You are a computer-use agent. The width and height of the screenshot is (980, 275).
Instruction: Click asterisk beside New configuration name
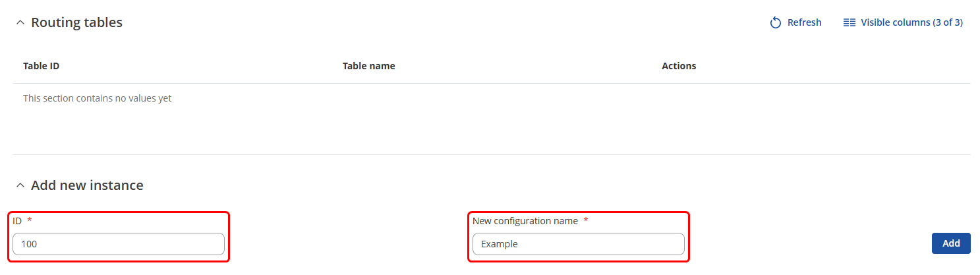coord(586,220)
